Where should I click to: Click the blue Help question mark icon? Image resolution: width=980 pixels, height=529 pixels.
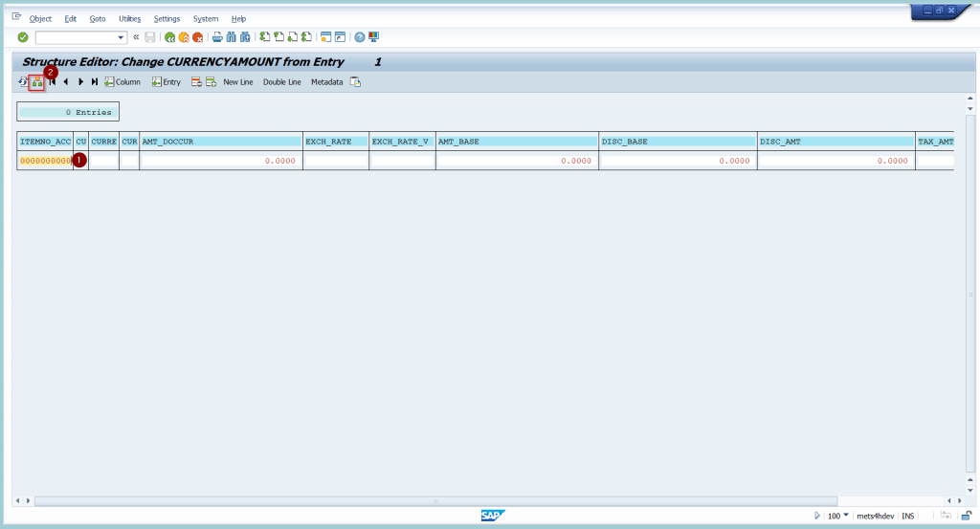pos(360,37)
